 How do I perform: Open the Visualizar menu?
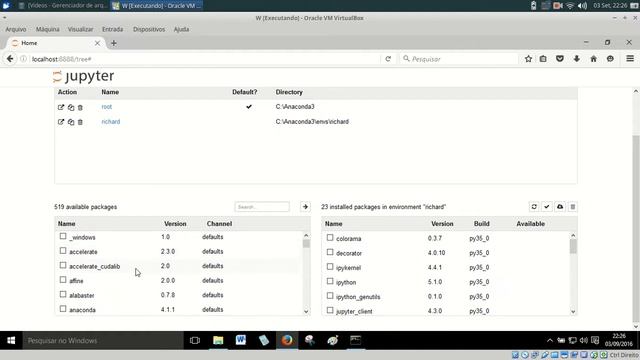pos(80,29)
